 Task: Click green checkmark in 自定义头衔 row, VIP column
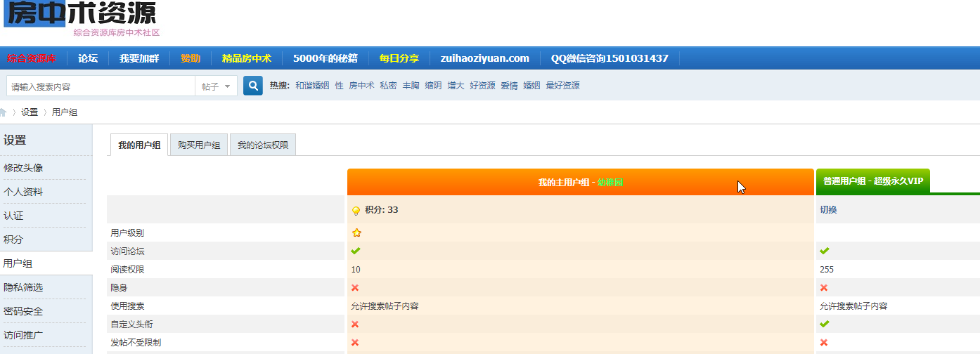(825, 324)
